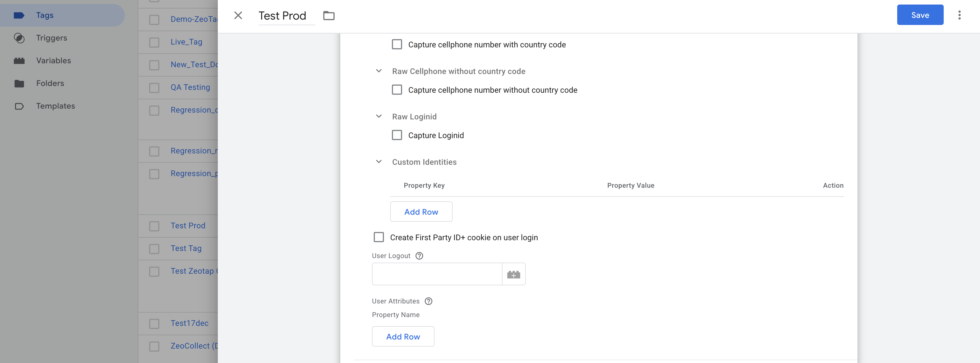Open the Templates section from sidebar
This screenshot has width=980, height=363.
pyautogui.click(x=56, y=106)
